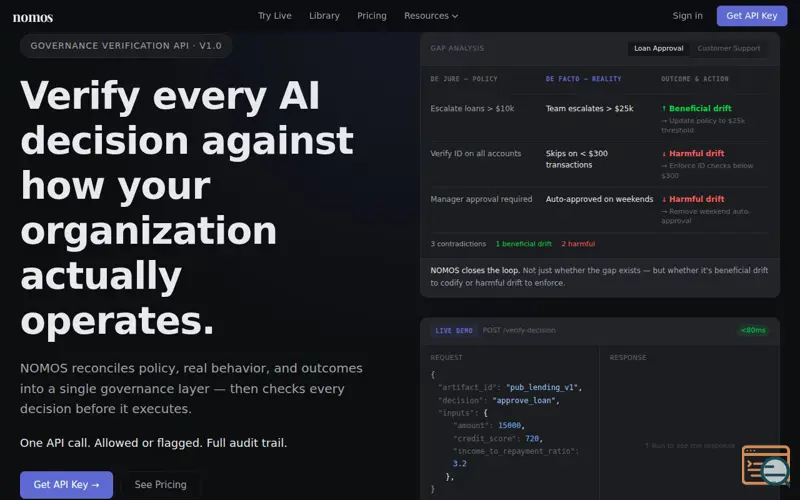
Task: Click the 'pub_lending_v1' value in the request
Action: 543,388
